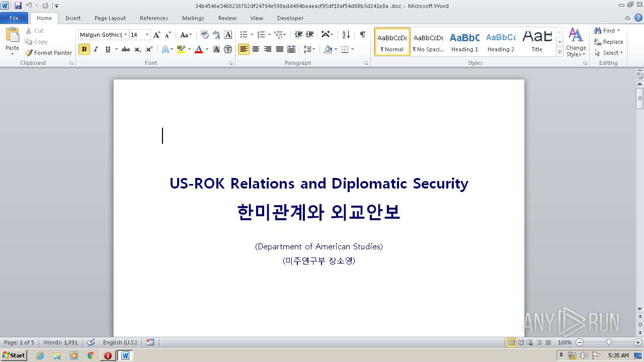Open the Change Styles dropdown
The height and width of the screenshot is (362, 644).
coord(576,42)
